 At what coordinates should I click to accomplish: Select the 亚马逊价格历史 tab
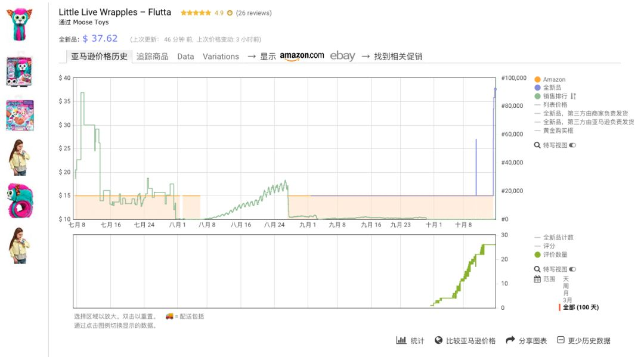pyautogui.click(x=99, y=56)
